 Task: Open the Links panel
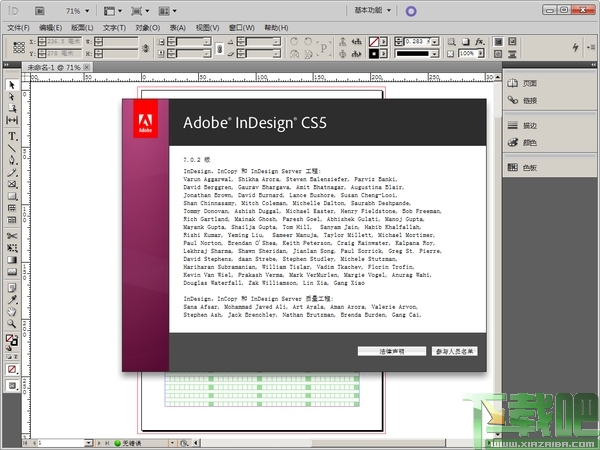coord(522,100)
